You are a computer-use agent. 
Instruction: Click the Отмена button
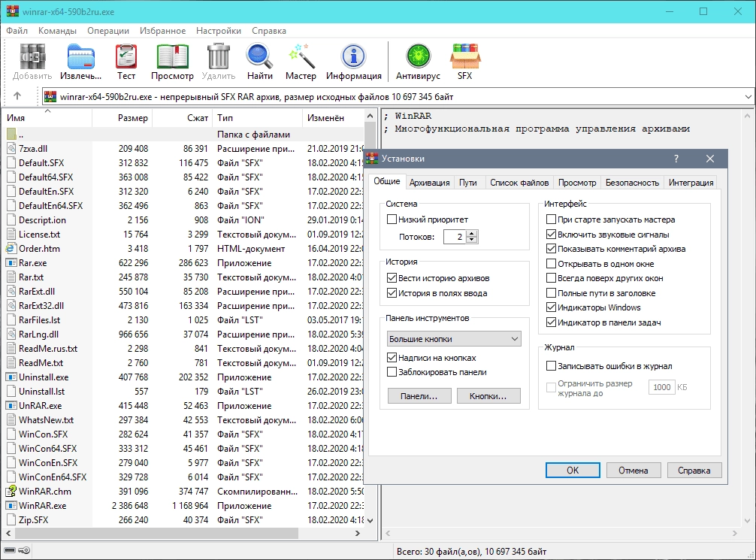(x=633, y=471)
